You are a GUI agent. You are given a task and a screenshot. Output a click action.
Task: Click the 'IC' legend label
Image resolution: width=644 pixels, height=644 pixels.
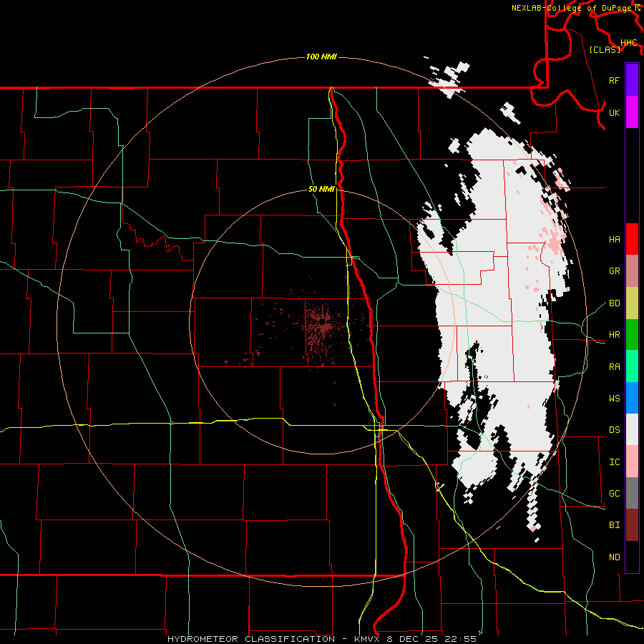[x=614, y=462]
